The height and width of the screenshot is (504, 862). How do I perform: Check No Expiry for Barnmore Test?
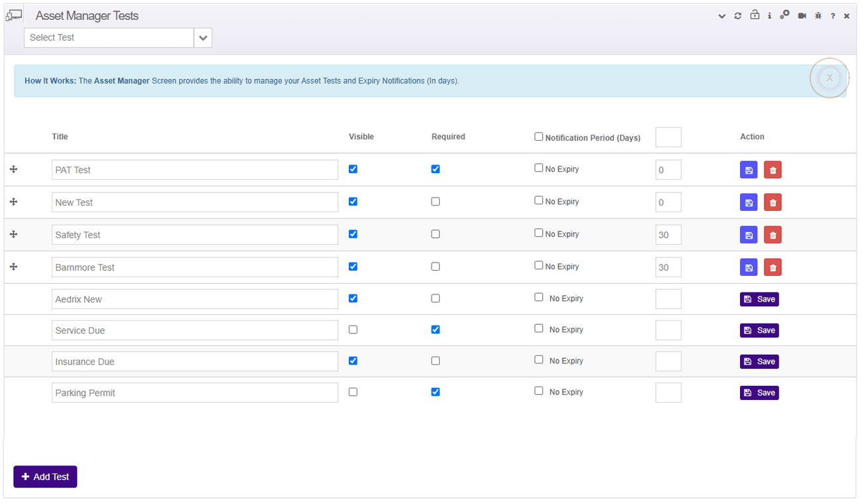(x=539, y=265)
